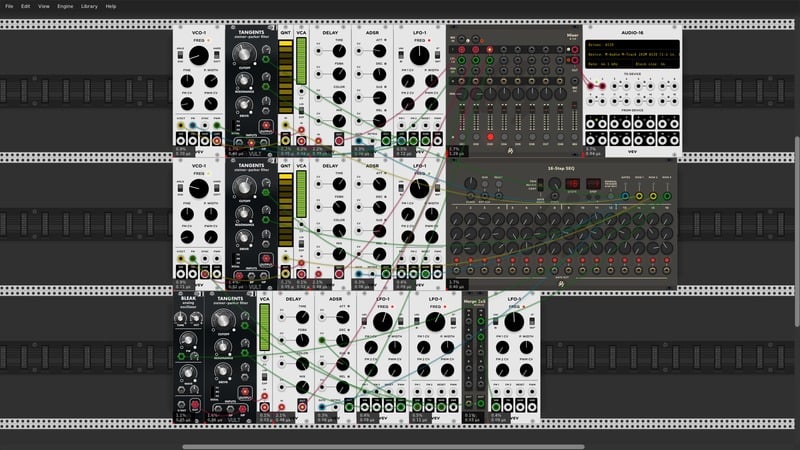Open the File menu
This screenshot has height=450, width=800.
point(9,6)
